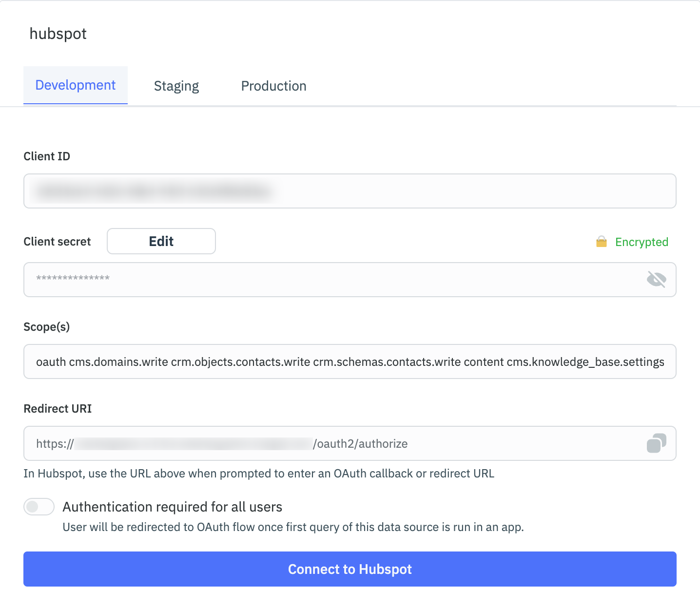Click the Redirect URI label

point(58,409)
